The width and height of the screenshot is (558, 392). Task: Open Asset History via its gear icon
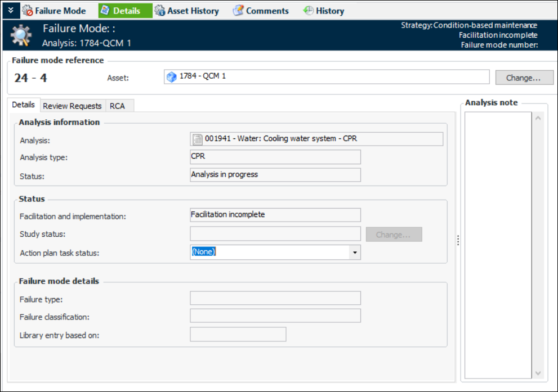point(160,11)
